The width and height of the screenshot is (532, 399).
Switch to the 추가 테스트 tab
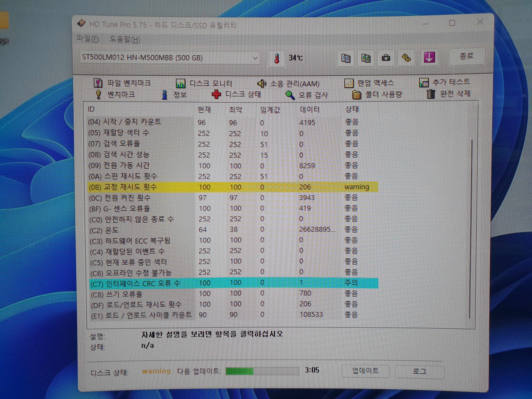tap(445, 82)
